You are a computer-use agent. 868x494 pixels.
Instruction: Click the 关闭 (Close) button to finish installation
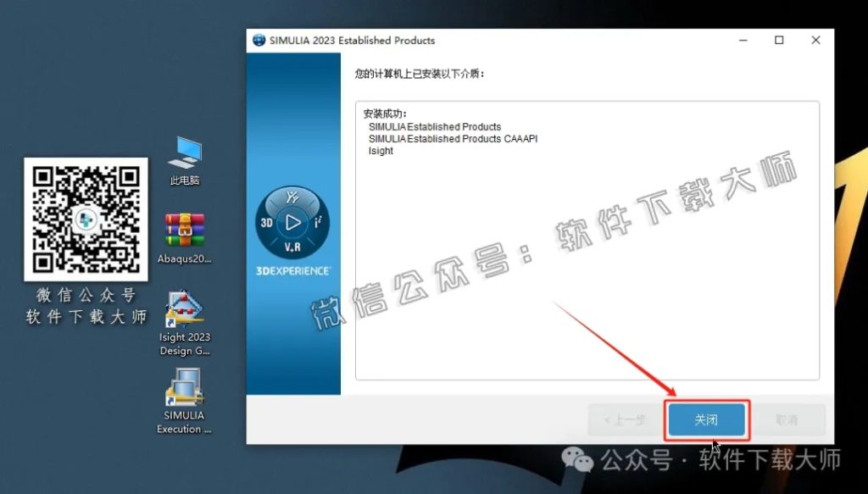707,419
